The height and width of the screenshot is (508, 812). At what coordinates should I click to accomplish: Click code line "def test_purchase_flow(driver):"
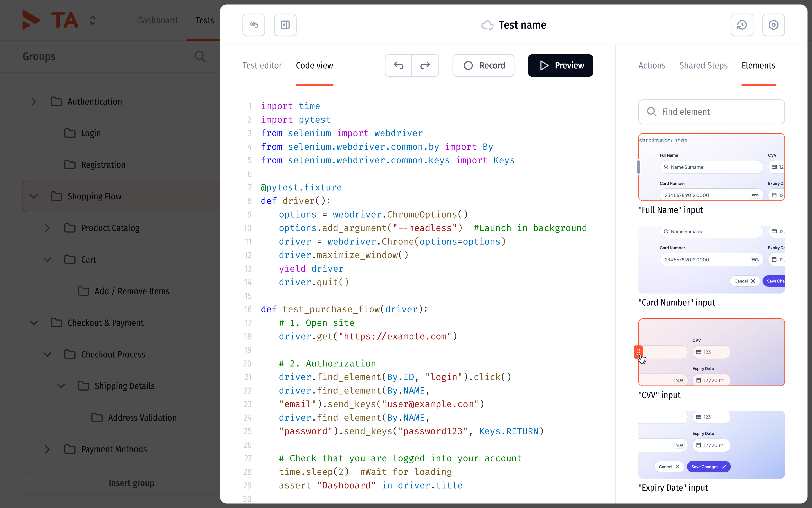(344, 309)
